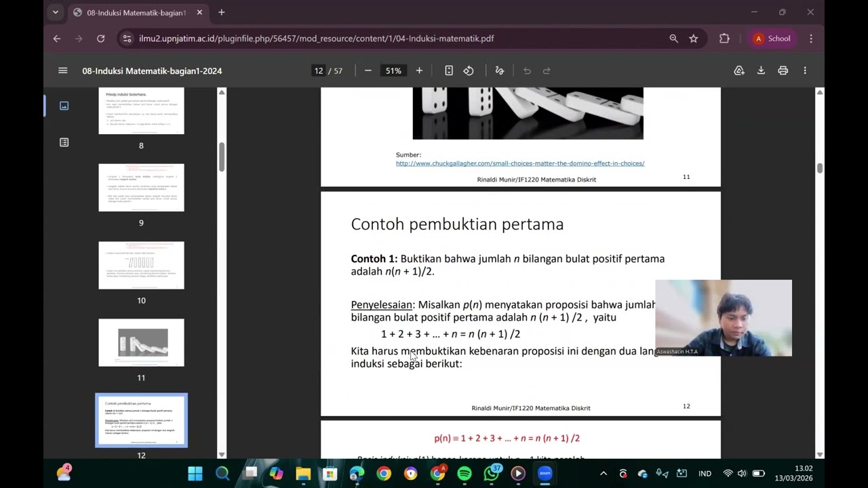Click the zoom out minus button

coord(368,70)
